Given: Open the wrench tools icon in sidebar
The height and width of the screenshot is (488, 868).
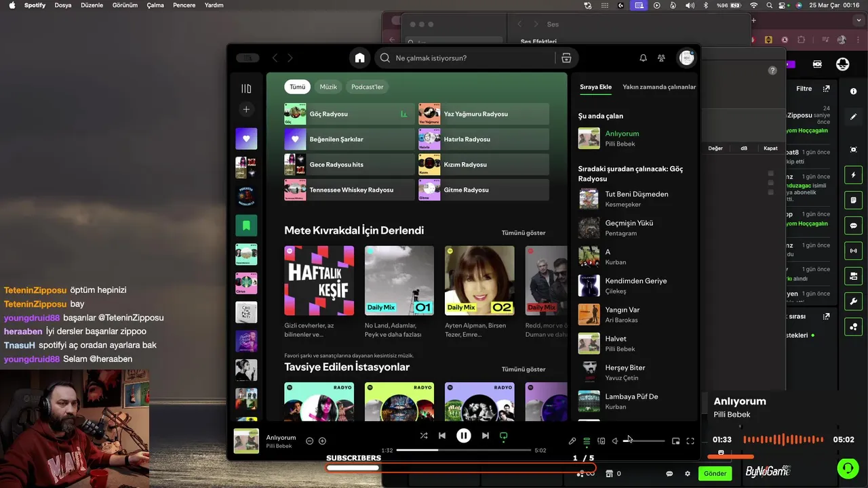Looking at the screenshot, I should coord(853,302).
